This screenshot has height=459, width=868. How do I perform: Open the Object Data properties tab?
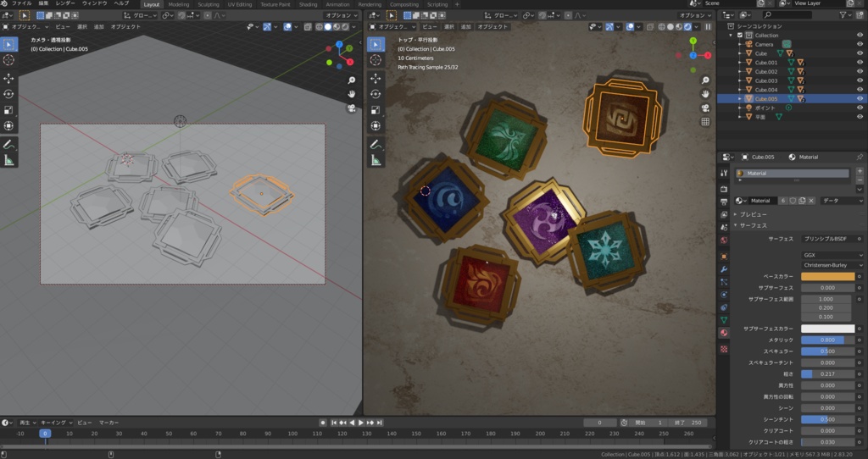click(x=724, y=320)
